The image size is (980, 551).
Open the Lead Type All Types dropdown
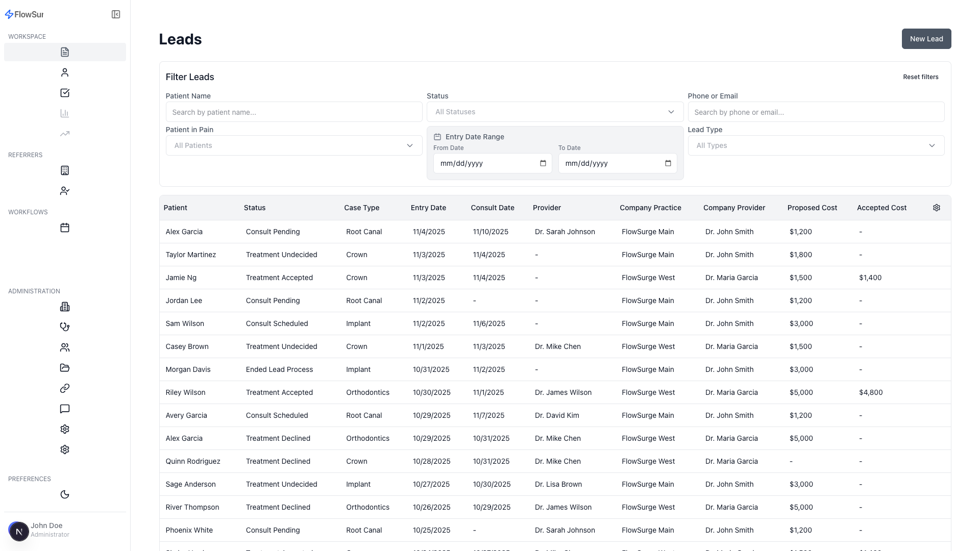click(816, 145)
